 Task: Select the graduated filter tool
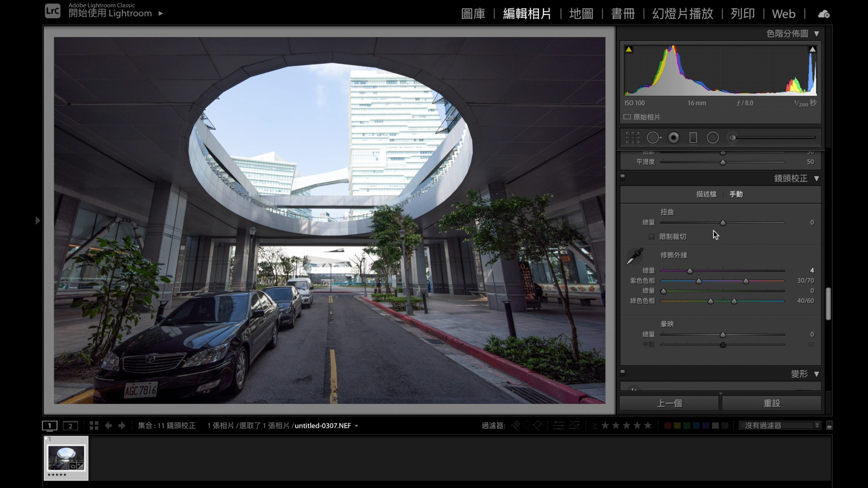[693, 138]
